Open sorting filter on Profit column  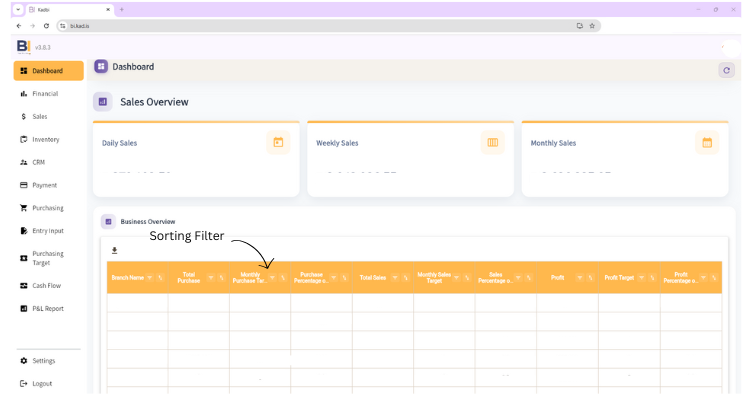[x=579, y=277]
